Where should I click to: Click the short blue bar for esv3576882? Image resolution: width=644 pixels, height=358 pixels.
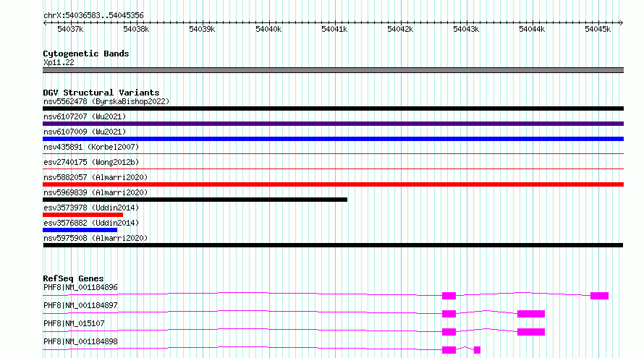click(x=80, y=230)
